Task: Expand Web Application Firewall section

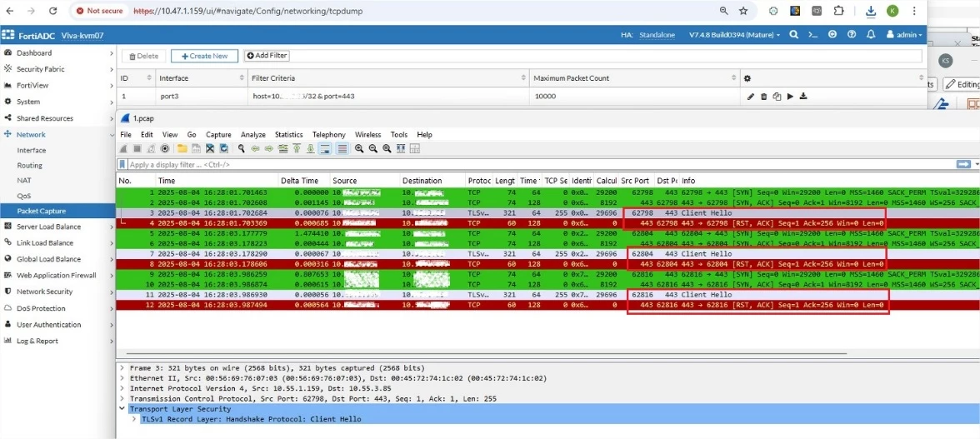Action: pyautogui.click(x=58, y=275)
